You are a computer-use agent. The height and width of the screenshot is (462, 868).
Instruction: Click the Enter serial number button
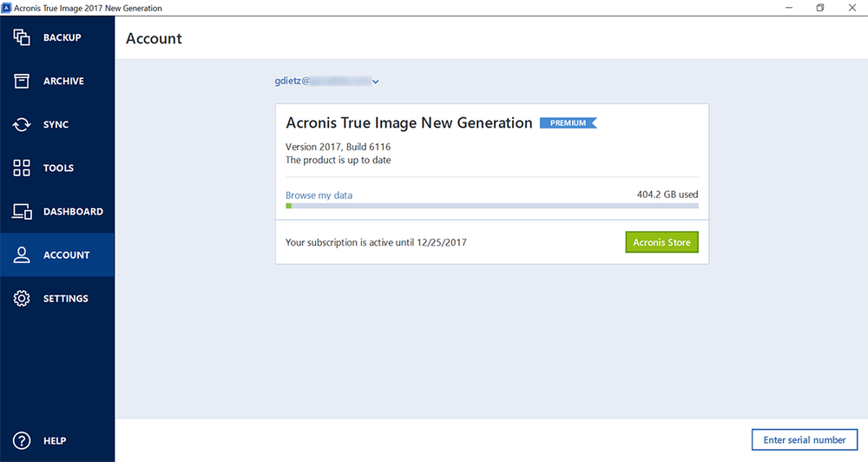coord(805,439)
